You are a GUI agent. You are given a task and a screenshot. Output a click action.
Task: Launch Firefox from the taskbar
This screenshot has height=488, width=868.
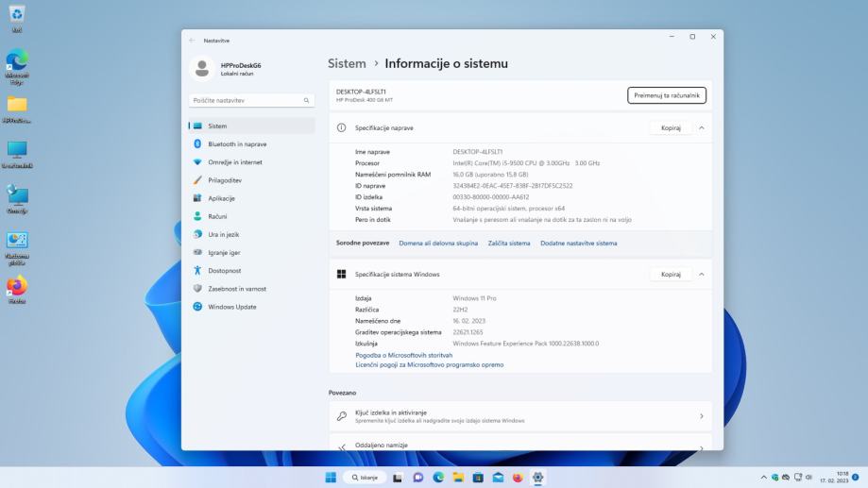coord(518,478)
